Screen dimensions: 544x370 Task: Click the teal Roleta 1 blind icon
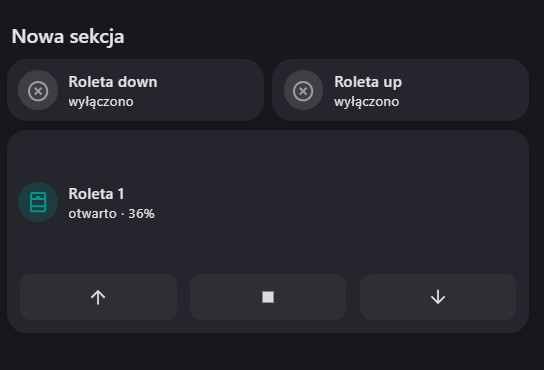coord(38,202)
